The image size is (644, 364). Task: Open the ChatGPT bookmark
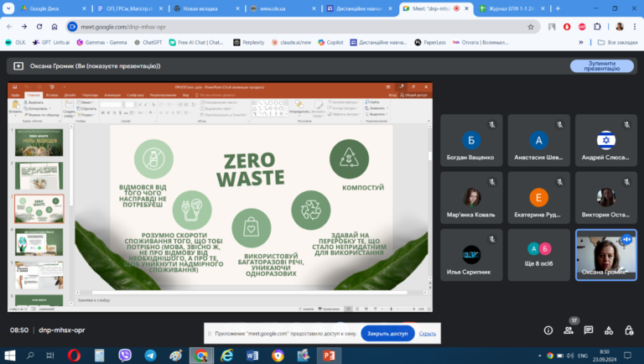[x=148, y=42]
